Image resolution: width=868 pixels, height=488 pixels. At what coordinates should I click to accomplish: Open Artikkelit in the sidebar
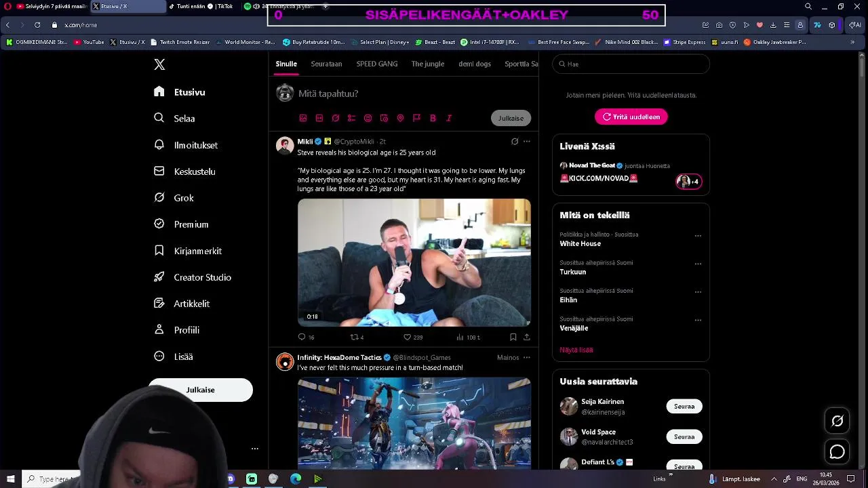point(182,304)
